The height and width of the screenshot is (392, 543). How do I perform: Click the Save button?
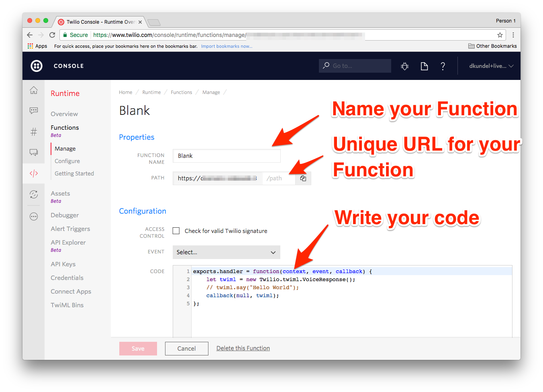(138, 349)
